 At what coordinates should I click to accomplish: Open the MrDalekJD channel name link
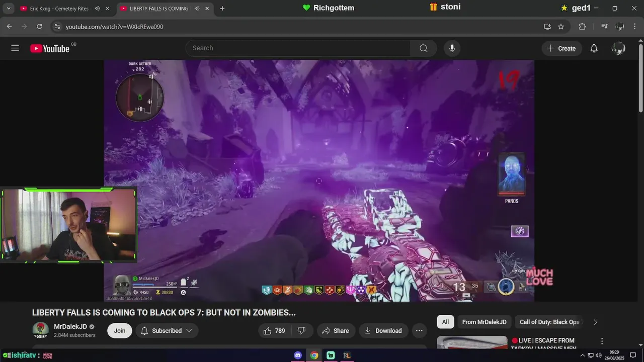click(x=70, y=327)
